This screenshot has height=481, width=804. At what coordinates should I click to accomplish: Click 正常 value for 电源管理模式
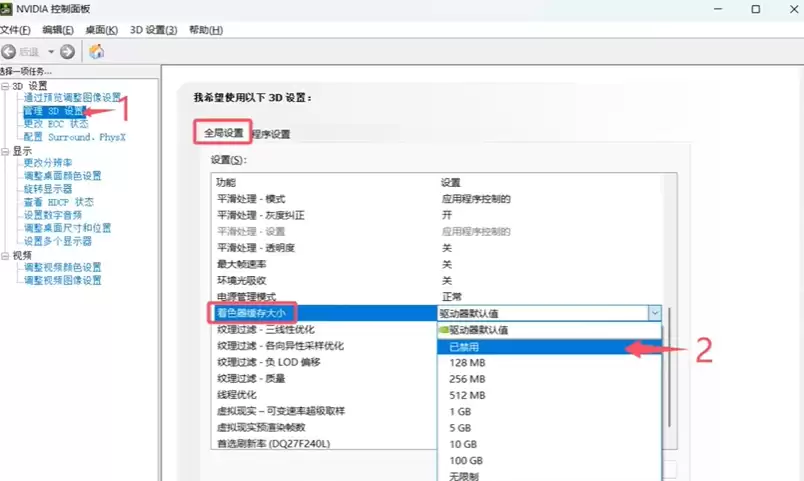(452, 297)
